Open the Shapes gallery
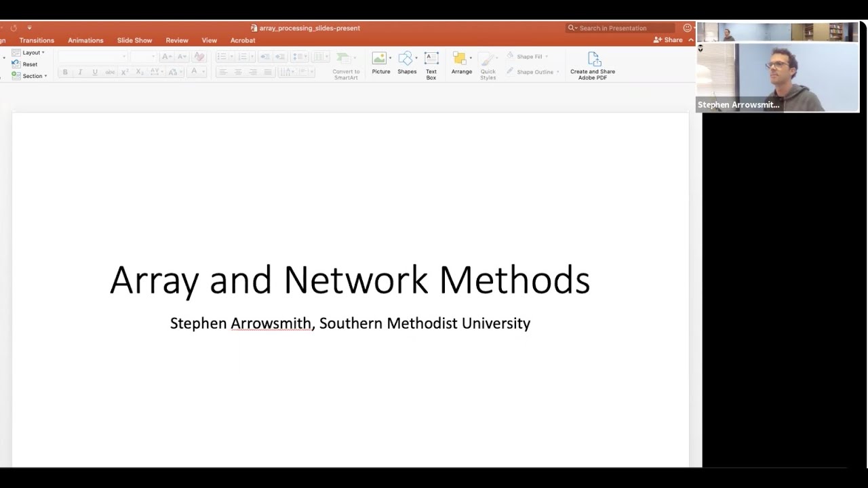This screenshot has height=488, width=868. click(407, 63)
